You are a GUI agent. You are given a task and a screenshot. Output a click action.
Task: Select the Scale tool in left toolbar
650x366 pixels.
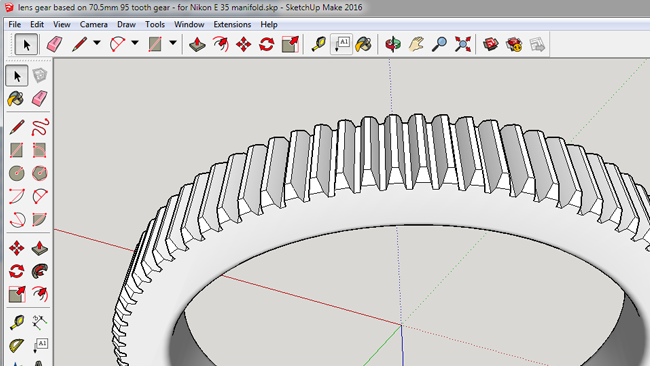(x=17, y=295)
